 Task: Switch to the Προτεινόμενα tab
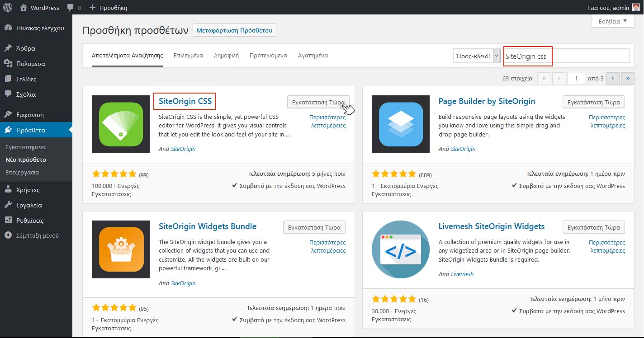click(268, 56)
